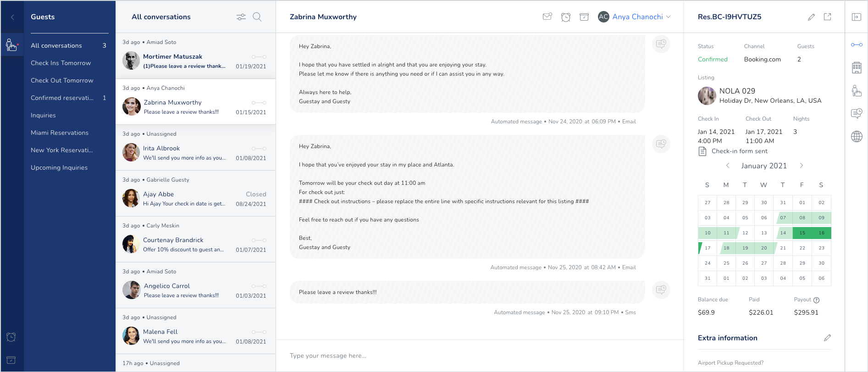Toggle status switch on Mortimer Matuszak conversation
Image resolution: width=868 pixels, height=372 pixels.
coord(259,57)
